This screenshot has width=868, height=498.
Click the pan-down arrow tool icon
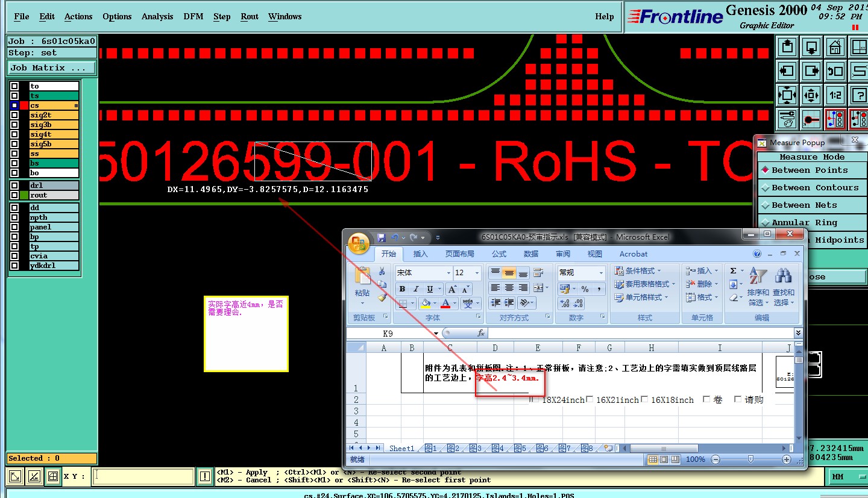(811, 46)
